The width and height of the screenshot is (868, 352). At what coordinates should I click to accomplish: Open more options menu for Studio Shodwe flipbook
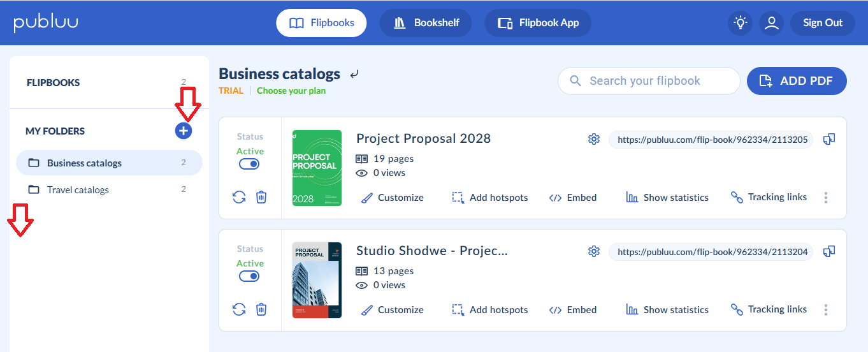point(826,310)
